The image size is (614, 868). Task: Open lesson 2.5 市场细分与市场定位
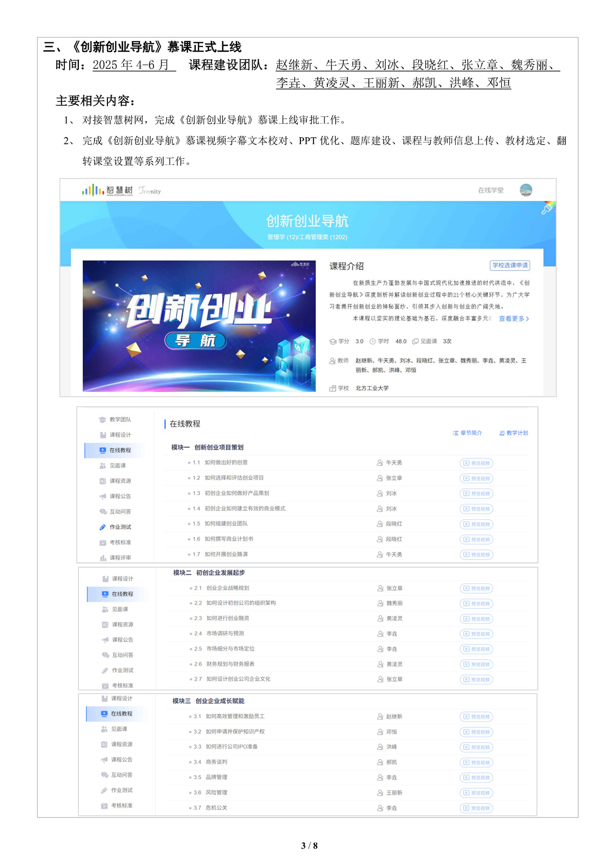pos(230,649)
